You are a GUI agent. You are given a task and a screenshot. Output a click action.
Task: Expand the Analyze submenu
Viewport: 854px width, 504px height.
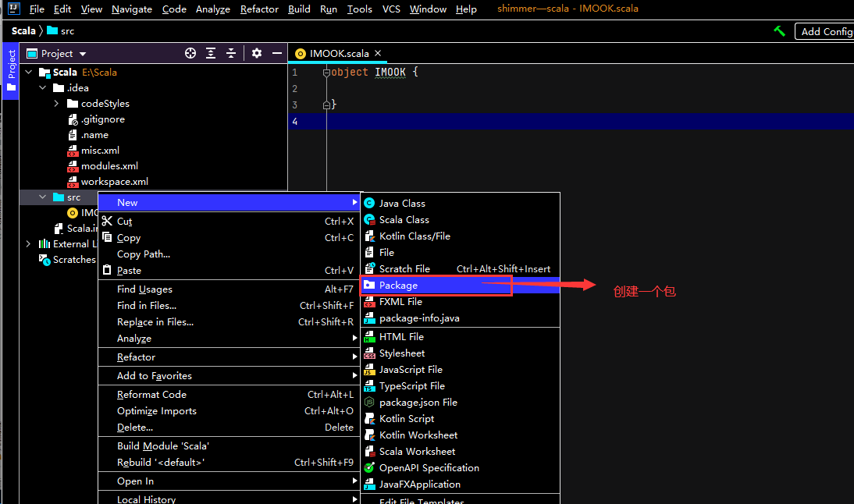[228, 338]
